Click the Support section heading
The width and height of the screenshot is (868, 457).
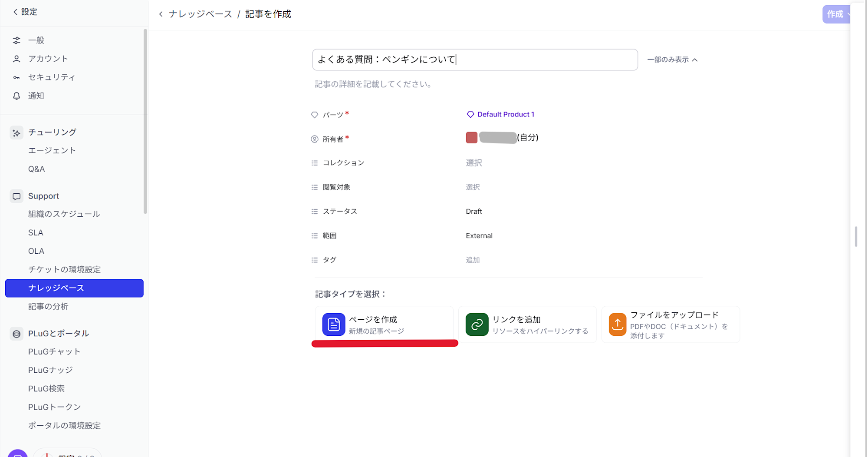tap(43, 196)
